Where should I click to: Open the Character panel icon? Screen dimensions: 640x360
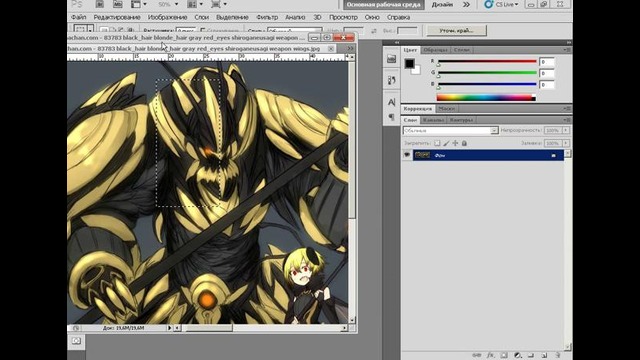coord(391,102)
